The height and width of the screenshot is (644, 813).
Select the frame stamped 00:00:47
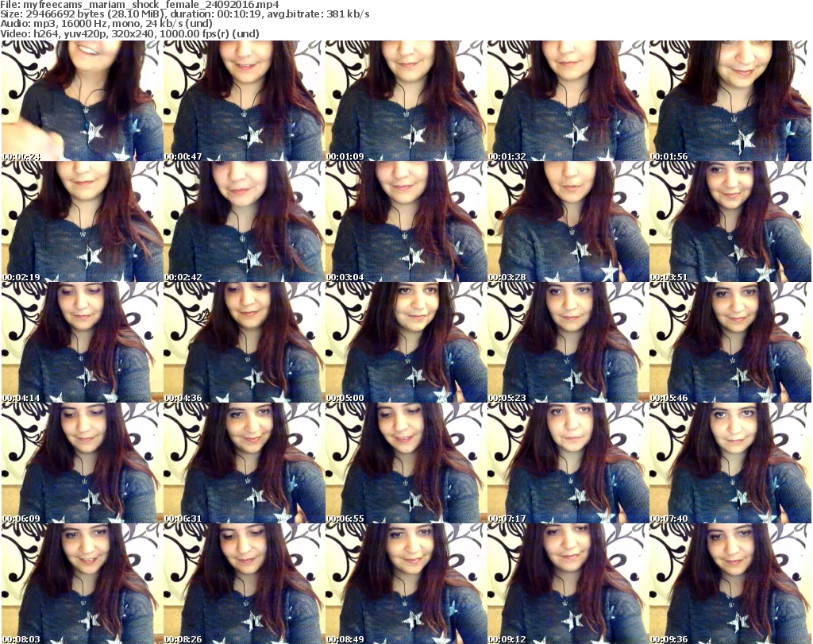click(x=245, y=101)
